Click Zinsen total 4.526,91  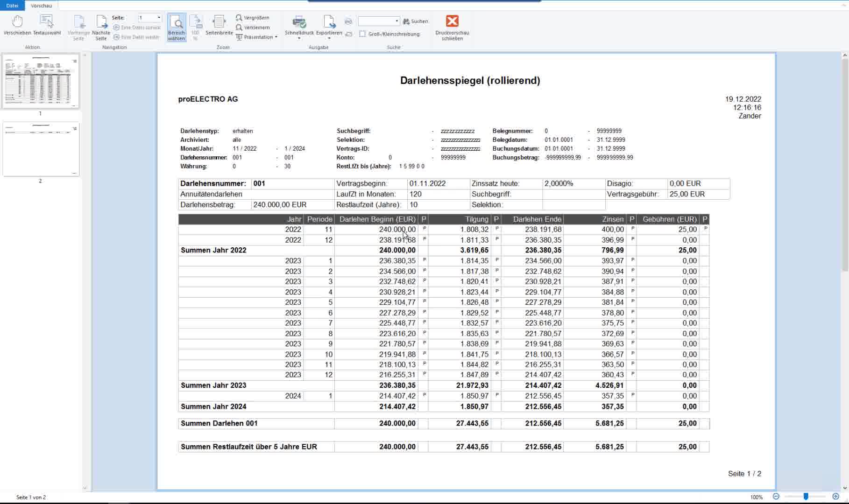609,385
